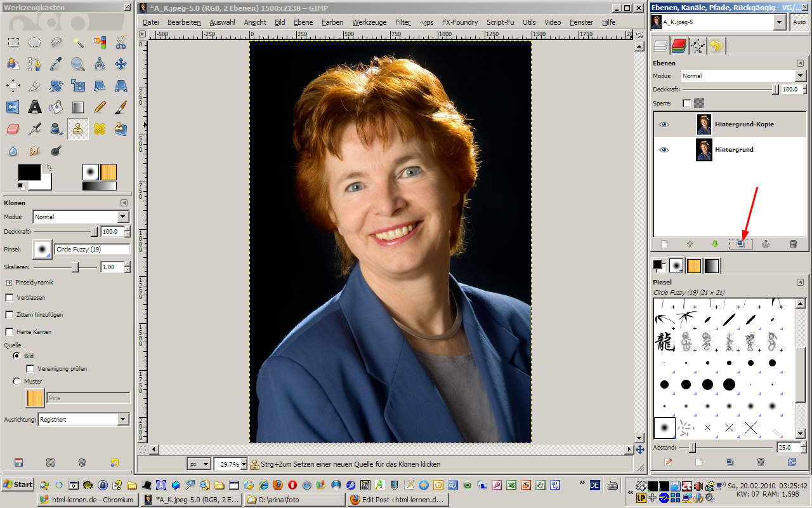Open the Farben menu
Viewport: 812px width, 508px height.
[x=332, y=22]
